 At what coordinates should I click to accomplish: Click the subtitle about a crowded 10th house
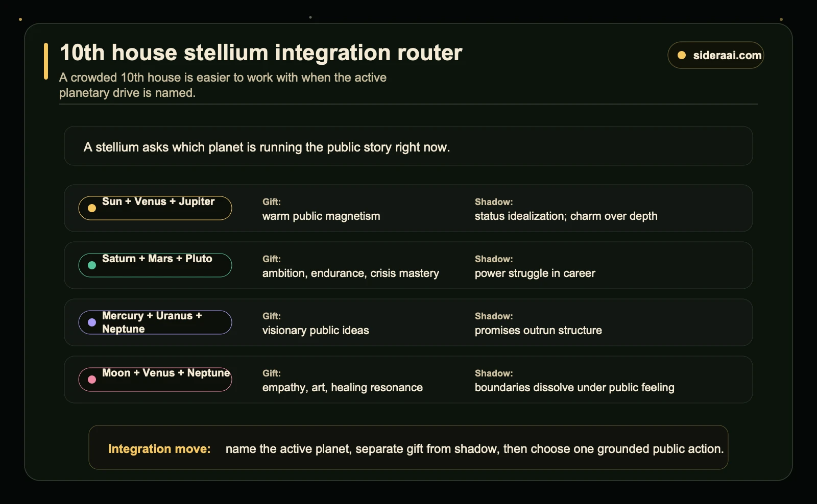(x=223, y=85)
